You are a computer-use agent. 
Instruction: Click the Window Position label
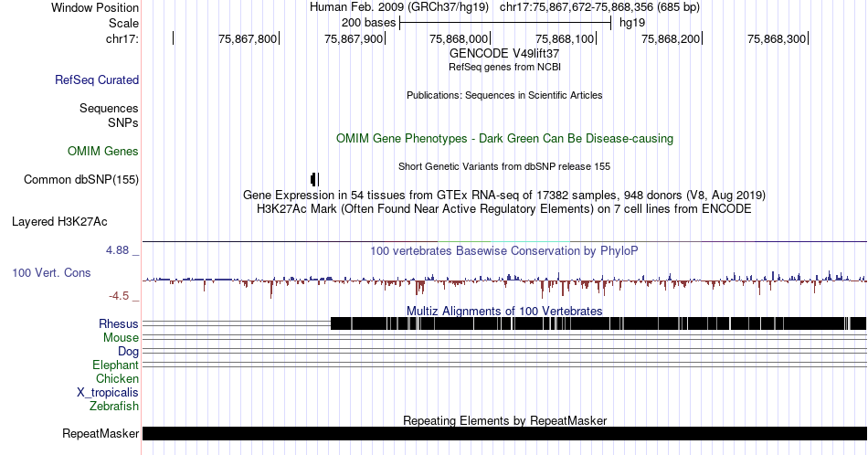(x=95, y=7)
